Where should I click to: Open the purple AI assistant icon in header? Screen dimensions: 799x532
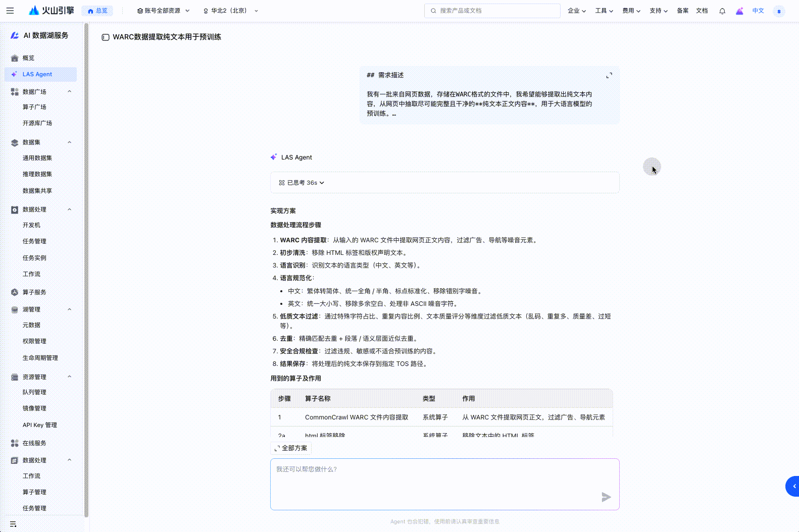[739, 11]
